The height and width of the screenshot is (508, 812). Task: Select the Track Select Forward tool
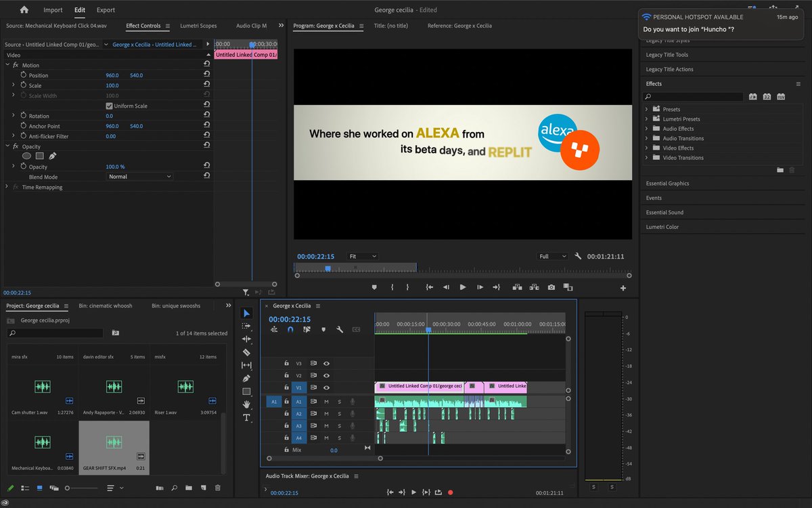[246, 326]
